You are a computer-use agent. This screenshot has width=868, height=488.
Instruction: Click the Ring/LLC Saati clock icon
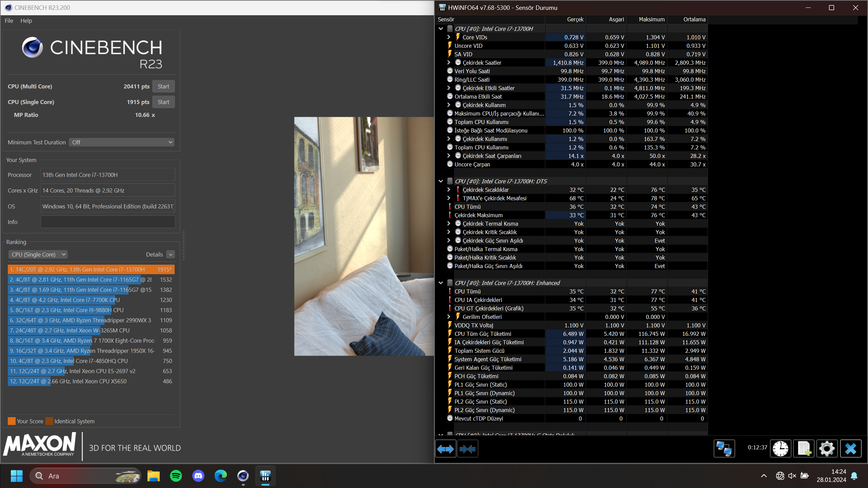click(450, 79)
